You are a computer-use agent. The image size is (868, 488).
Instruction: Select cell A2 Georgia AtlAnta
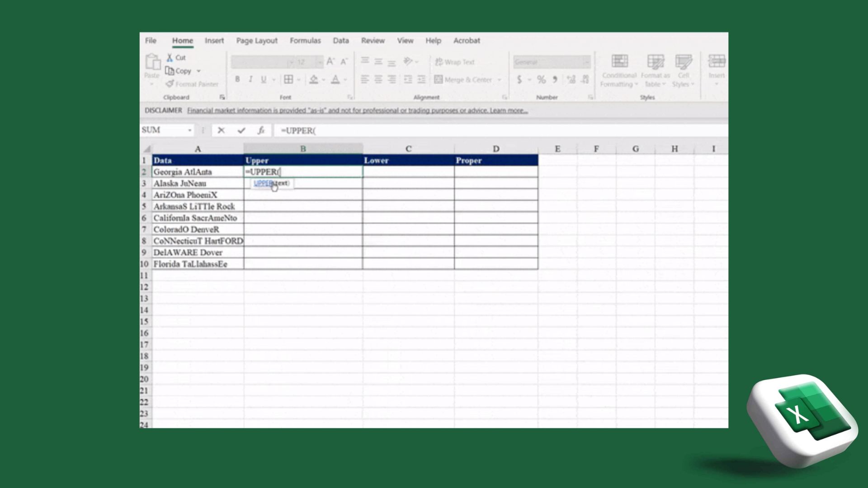(198, 172)
